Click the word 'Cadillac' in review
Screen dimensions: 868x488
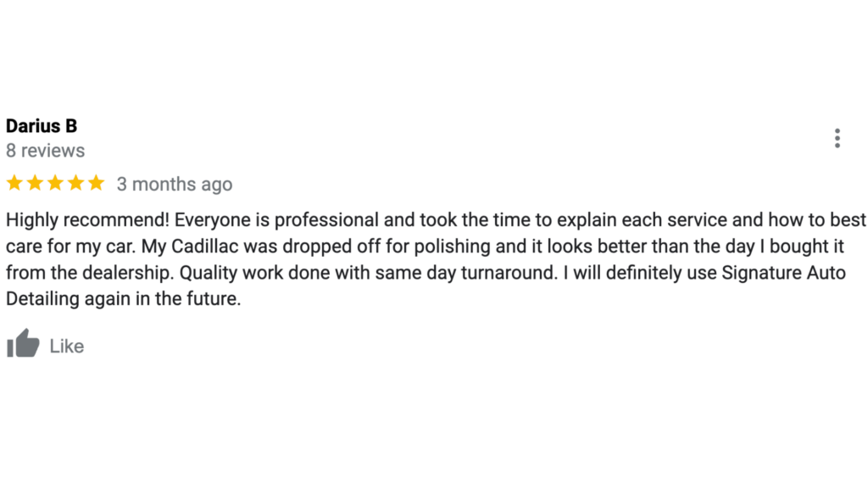(x=205, y=247)
